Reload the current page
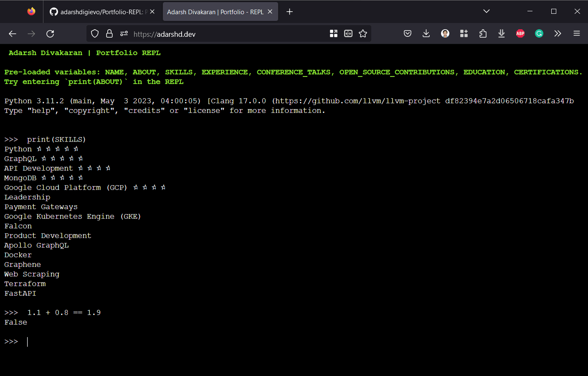This screenshot has height=376, width=588. [50, 34]
